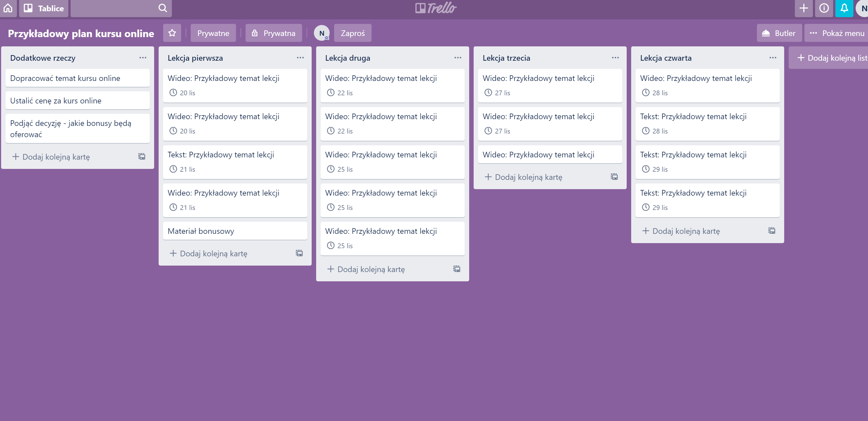Click the plus create icon in header

coord(804,8)
